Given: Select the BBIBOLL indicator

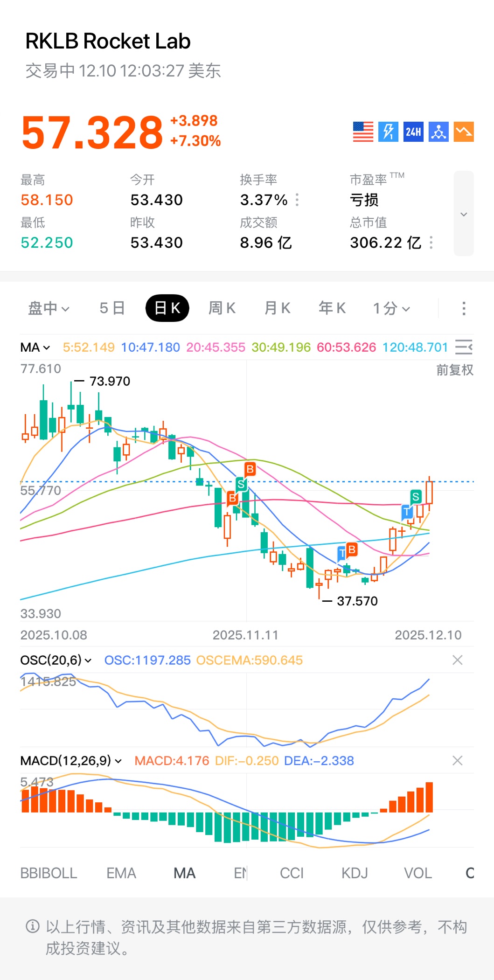Looking at the screenshot, I should (49, 873).
